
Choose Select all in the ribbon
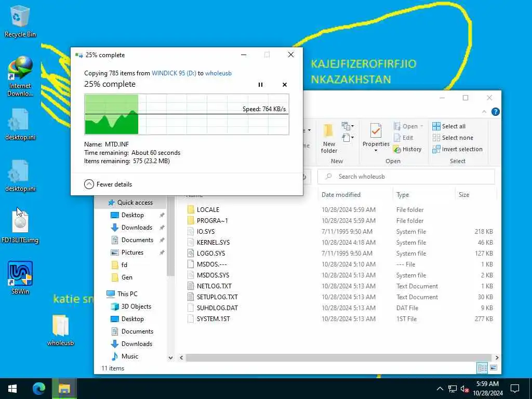point(448,126)
